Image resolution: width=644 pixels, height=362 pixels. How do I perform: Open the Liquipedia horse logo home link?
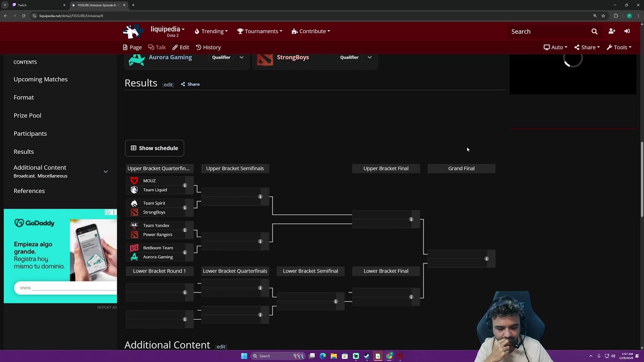(x=133, y=32)
